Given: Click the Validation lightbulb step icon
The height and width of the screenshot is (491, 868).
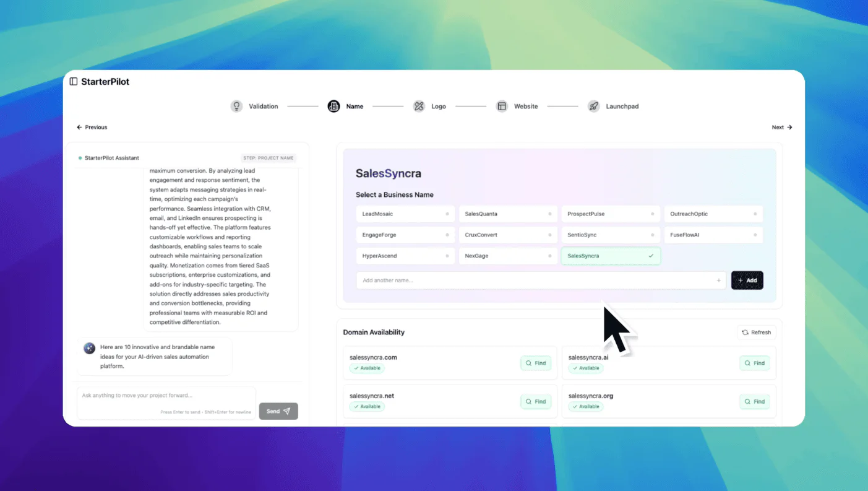Looking at the screenshot, I should [236, 106].
